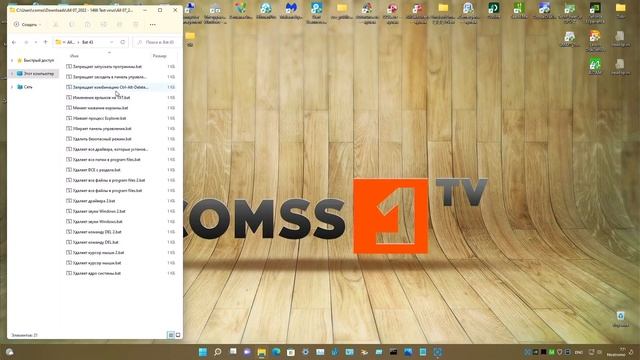This screenshot has height=360, width=640.
Task: Click the Rename icon in Explorer toolbar
Action: tap(104, 24)
